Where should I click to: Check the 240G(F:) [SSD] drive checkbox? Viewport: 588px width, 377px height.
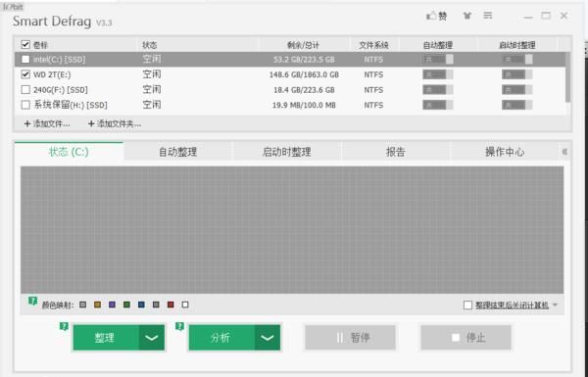click(25, 89)
